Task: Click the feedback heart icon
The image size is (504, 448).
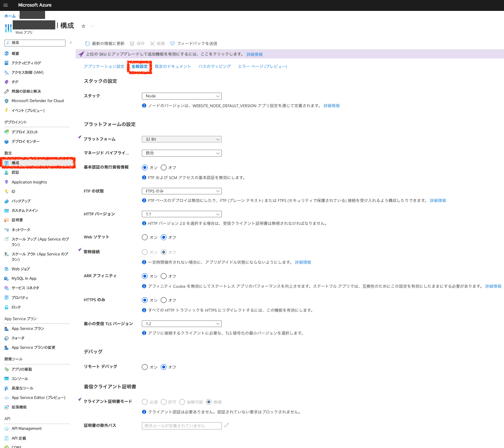Action: [x=173, y=44]
